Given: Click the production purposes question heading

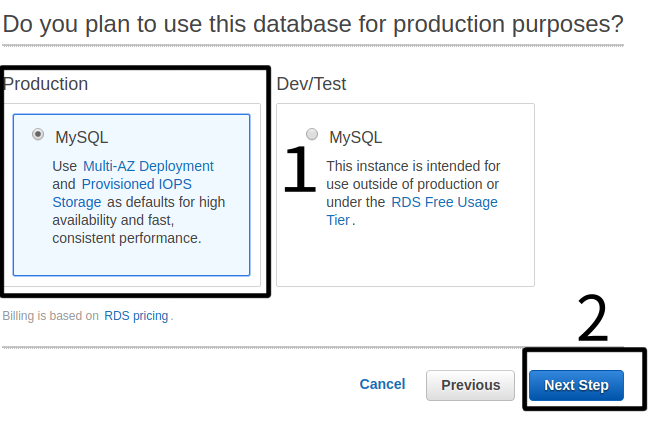Looking at the screenshot, I should [x=313, y=23].
